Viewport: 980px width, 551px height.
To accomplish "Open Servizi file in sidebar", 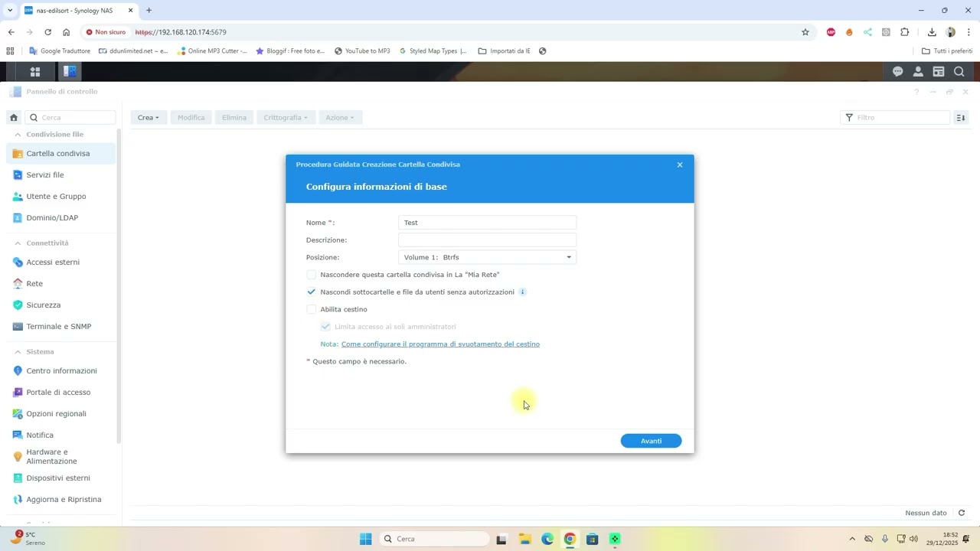I will [x=61, y=175].
